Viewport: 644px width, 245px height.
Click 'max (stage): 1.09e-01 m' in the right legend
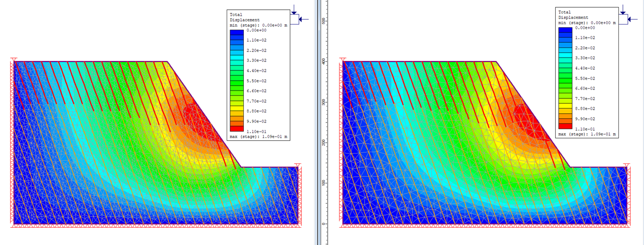pos(587,134)
